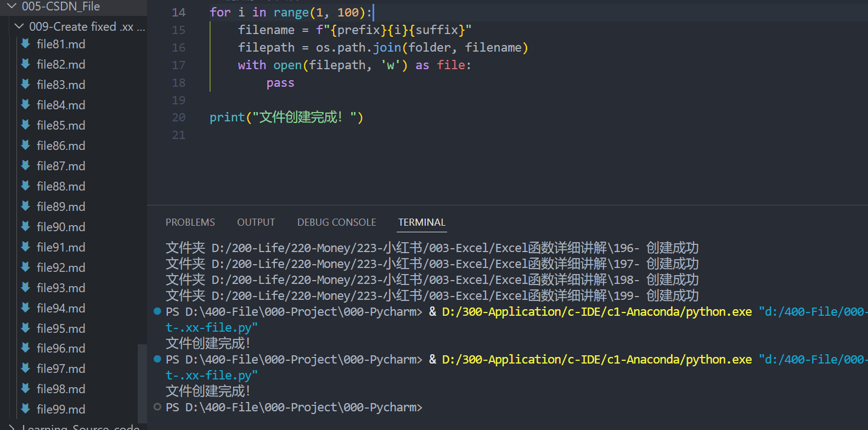This screenshot has height=430, width=868.
Task: Click the hollow circle at current terminal prompt
Action: 157,407
